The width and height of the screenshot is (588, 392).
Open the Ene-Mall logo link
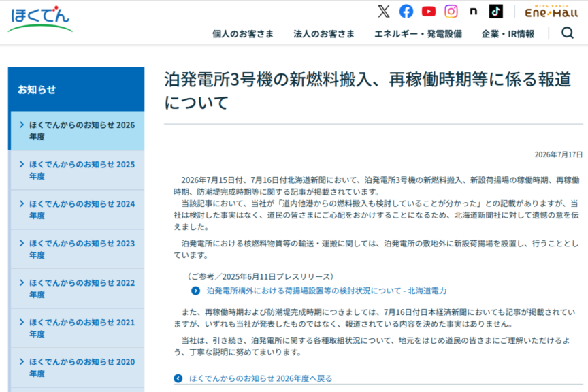(551, 12)
